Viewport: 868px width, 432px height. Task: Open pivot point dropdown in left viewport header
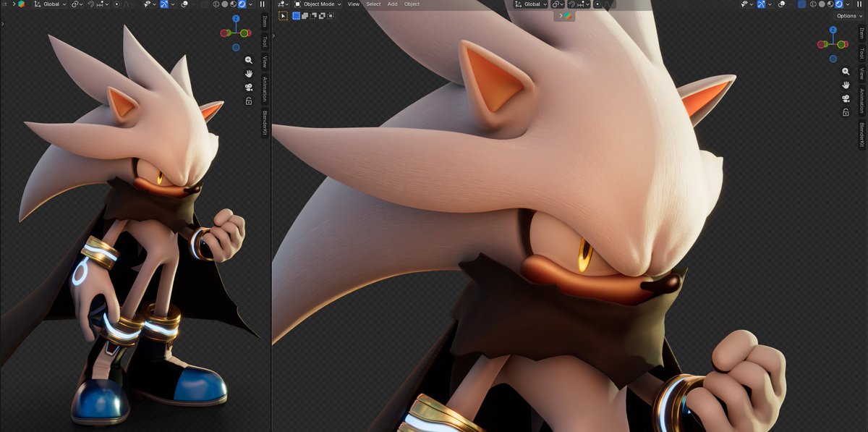click(x=77, y=4)
